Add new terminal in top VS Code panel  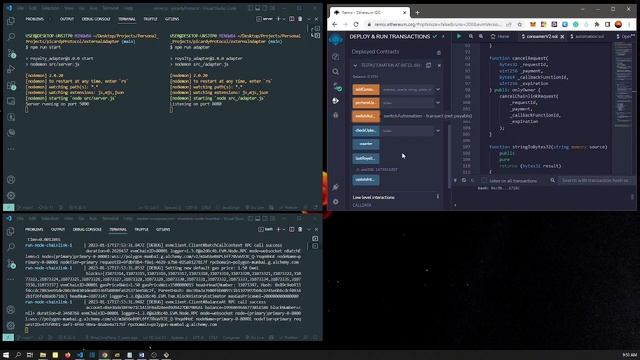(278, 19)
